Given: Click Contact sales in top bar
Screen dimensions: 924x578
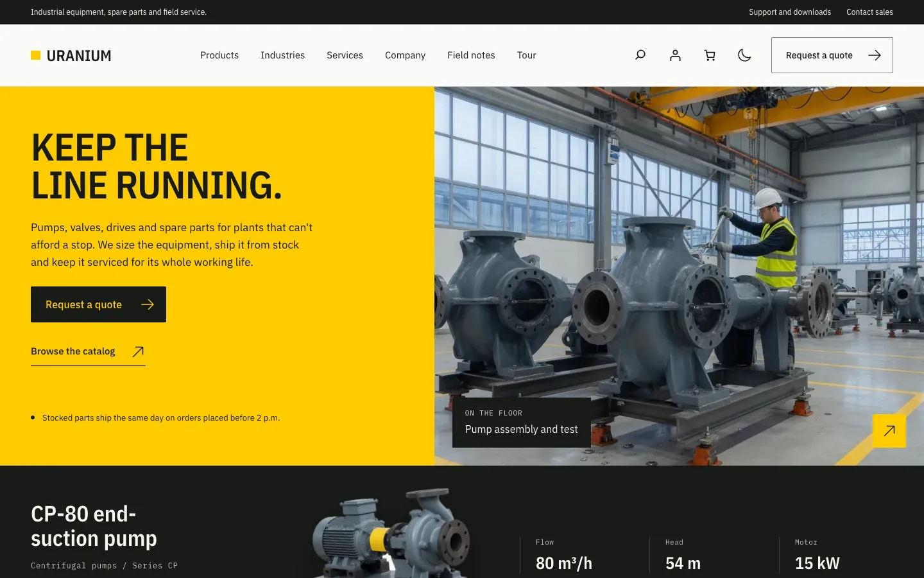Looking at the screenshot, I should point(869,12).
